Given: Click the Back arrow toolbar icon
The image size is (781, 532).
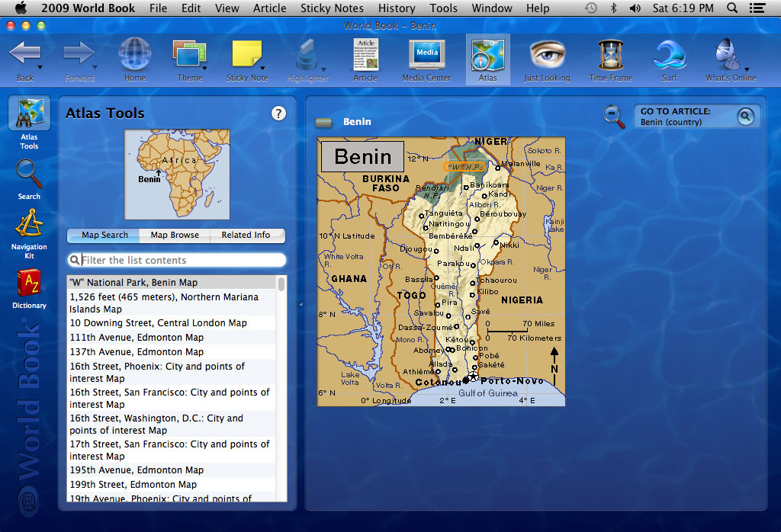Looking at the screenshot, I should click(24, 53).
